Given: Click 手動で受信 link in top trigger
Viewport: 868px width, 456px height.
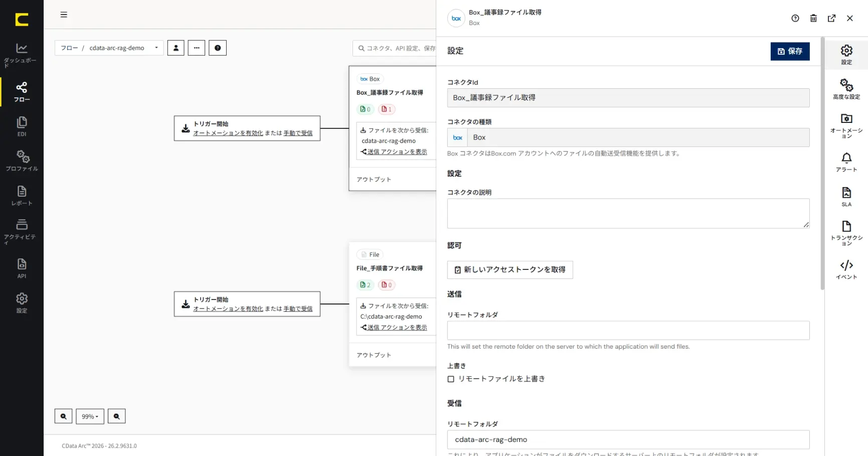Looking at the screenshot, I should coord(298,133).
